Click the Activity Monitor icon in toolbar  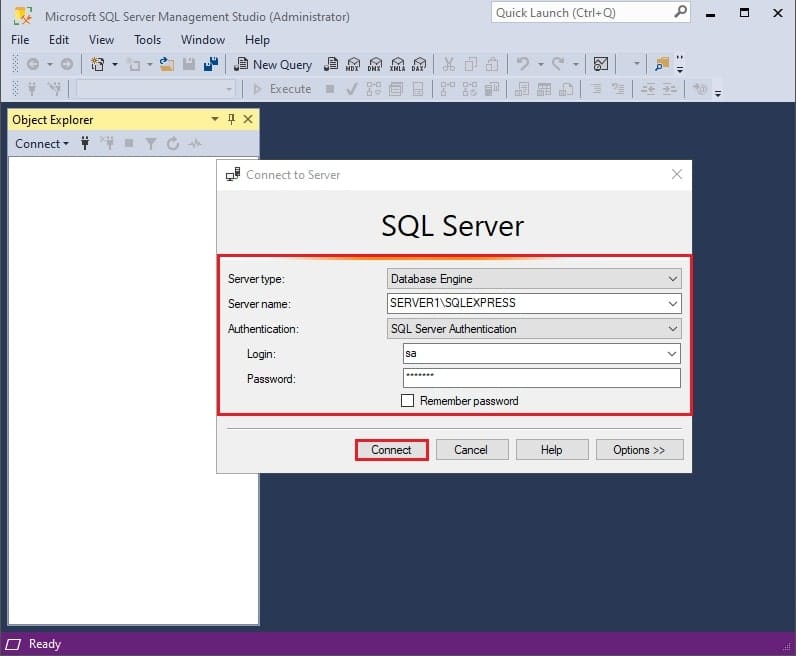point(601,64)
